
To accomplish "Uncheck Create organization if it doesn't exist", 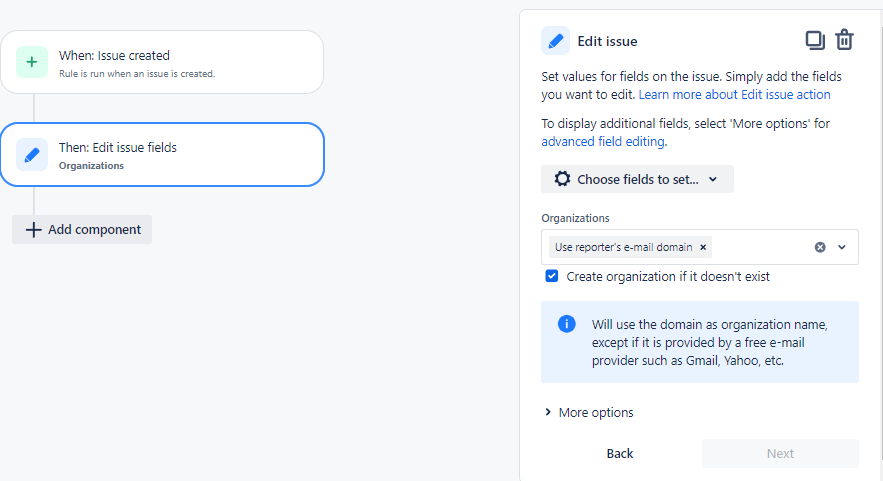I will point(552,276).
